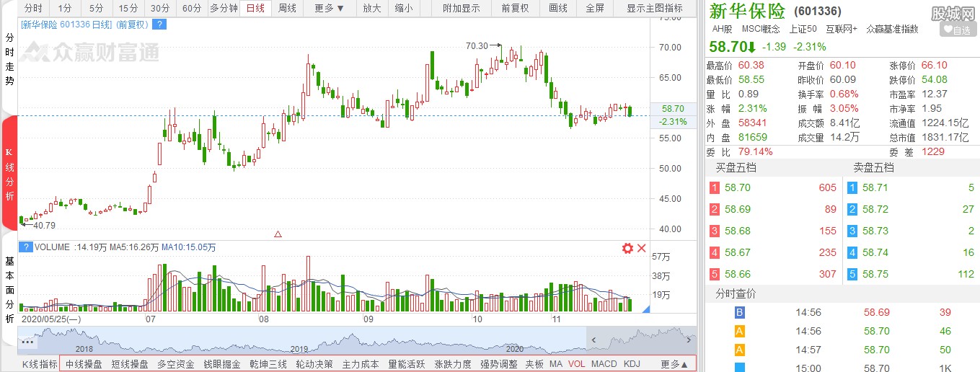
Task: Click the overview ellipsis handle
Action: point(28,342)
